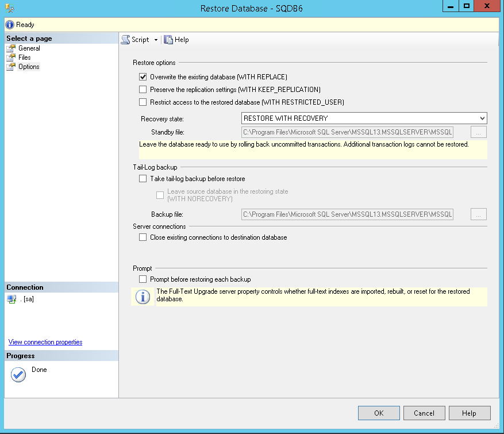Click inside the Backup file path field
This screenshot has width=504, height=434.
point(345,214)
